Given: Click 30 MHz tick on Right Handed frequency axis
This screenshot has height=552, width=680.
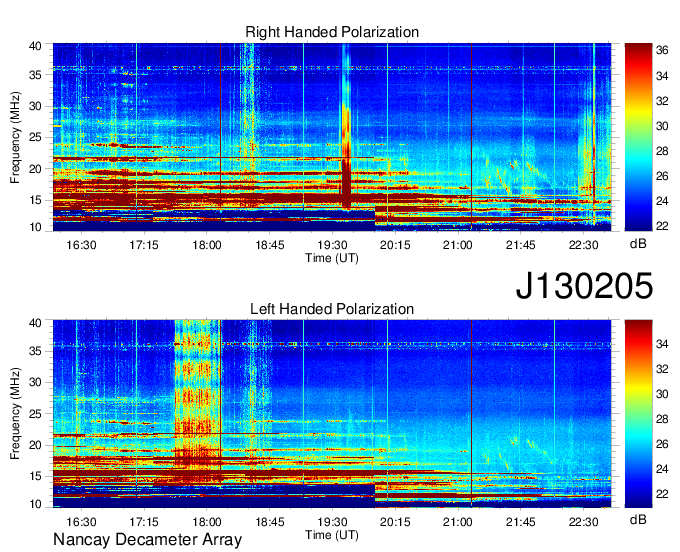Looking at the screenshot, I should click(x=35, y=106).
